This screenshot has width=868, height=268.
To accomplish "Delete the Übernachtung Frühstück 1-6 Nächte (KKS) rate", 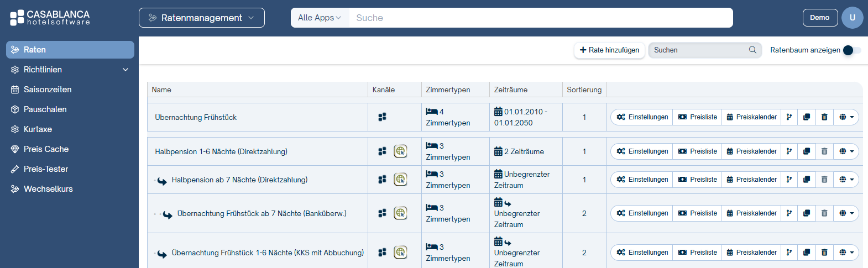I will click(824, 253).
